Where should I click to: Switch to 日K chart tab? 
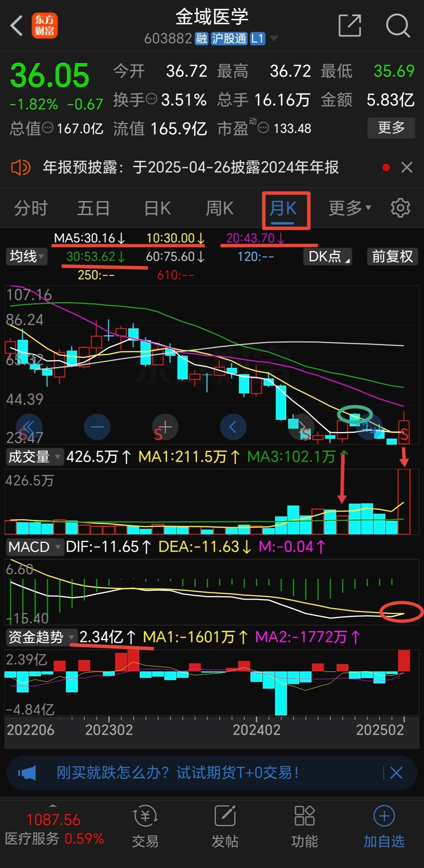(157, 208)
